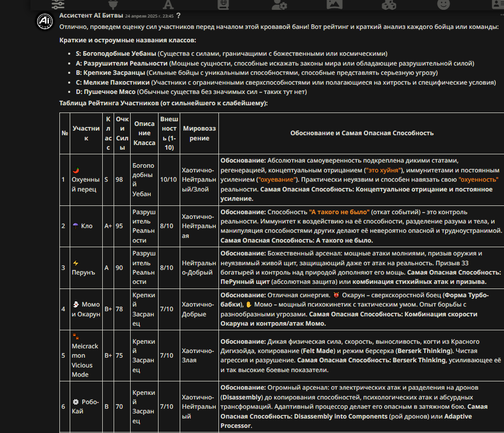
Task: Click the class cell A+ for Кло
Action: (x=108, y=226)
